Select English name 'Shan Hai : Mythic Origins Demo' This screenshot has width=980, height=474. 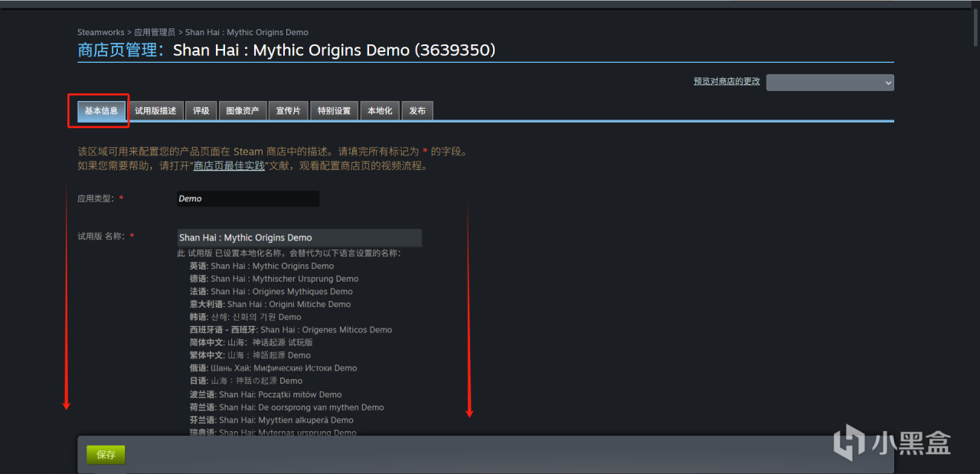tap(273, 266)
